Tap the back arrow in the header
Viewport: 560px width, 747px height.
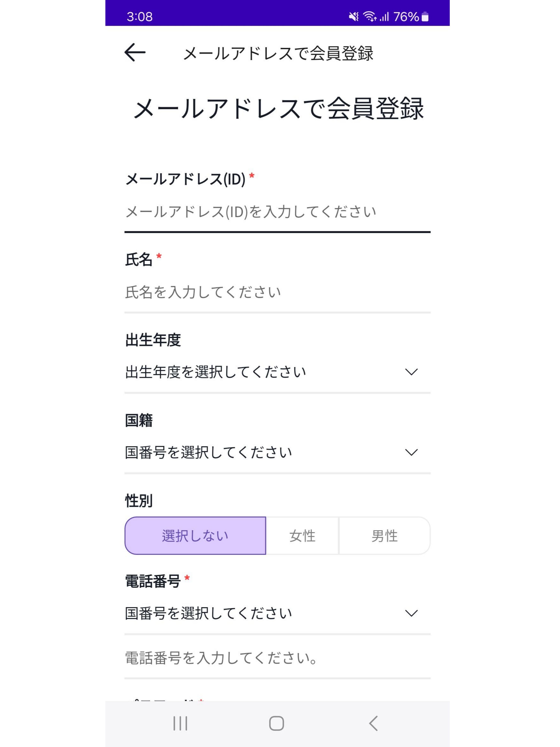pyautogui.click(x=135, y=53)
